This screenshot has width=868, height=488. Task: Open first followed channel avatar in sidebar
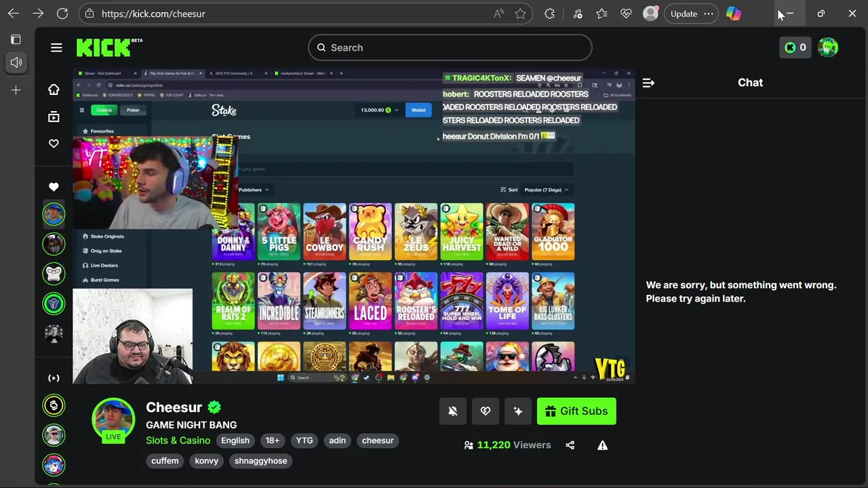click(54, 214)
